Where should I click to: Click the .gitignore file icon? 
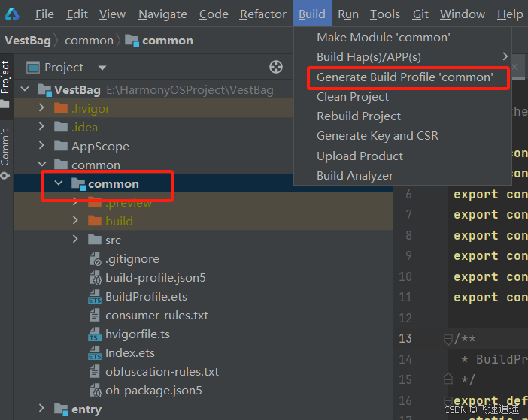[96, 259]
